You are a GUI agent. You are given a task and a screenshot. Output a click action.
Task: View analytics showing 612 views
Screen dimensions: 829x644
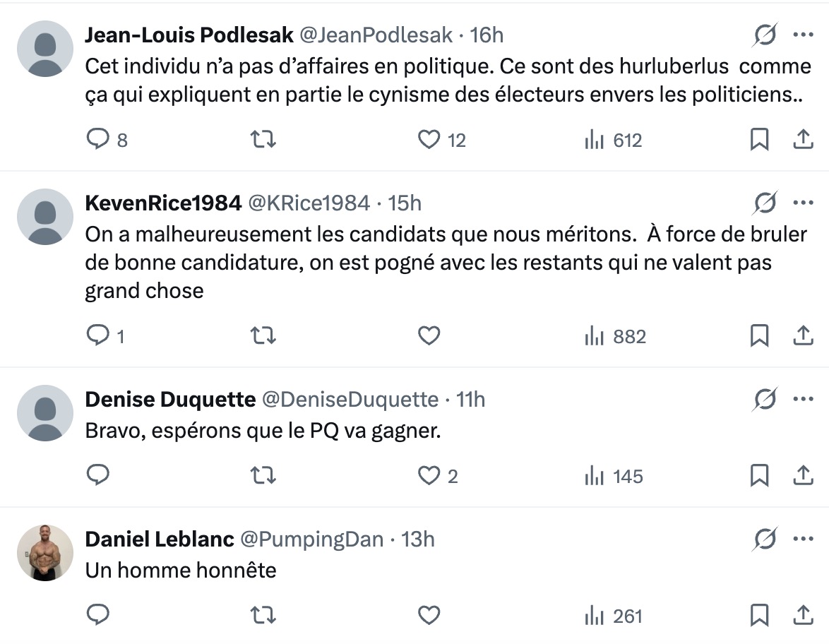[614, 140]
